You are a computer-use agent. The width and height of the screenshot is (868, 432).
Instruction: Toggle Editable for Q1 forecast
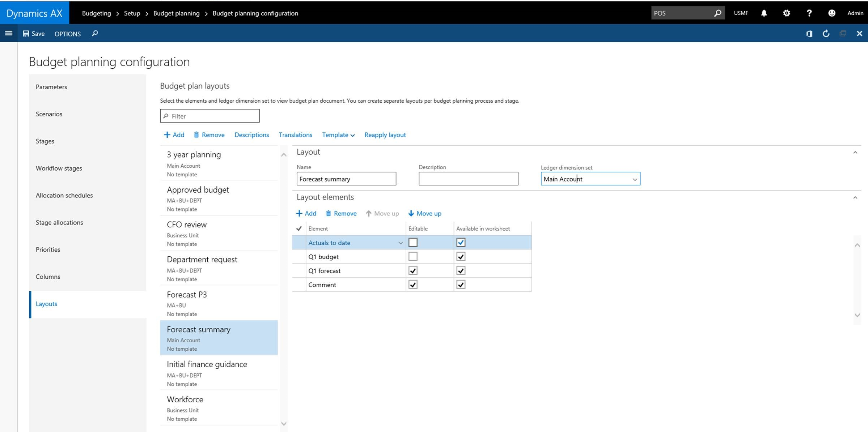pyautogui.click(x=413, y=270)
